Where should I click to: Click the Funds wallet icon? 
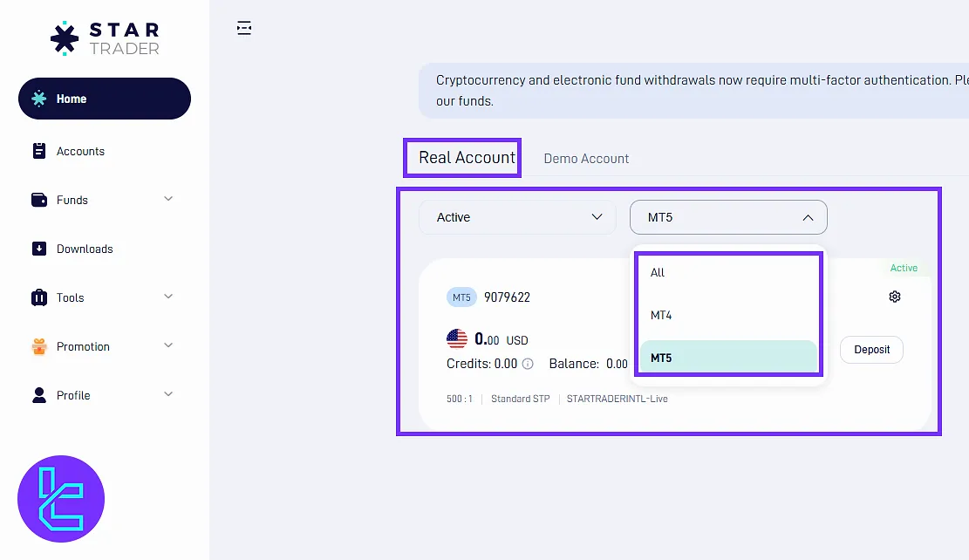click(x=39, y=200)
